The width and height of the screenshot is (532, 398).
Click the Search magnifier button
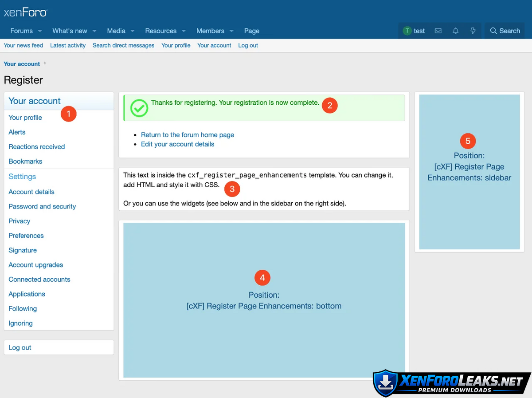pyautogui.click(x=505, y=31)
